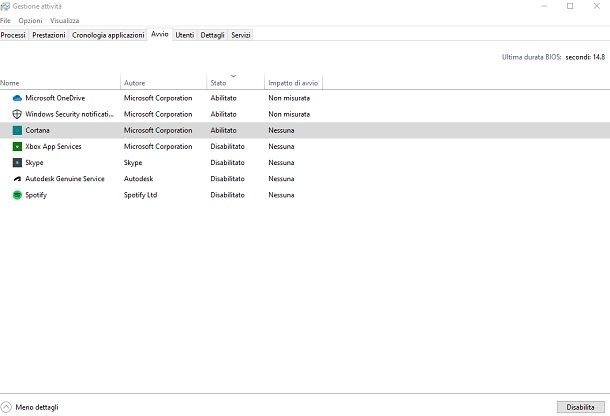The width and height of the screenshot is (610, 416).
Task: Click the Spotify green icon
Action: [17, 195]
